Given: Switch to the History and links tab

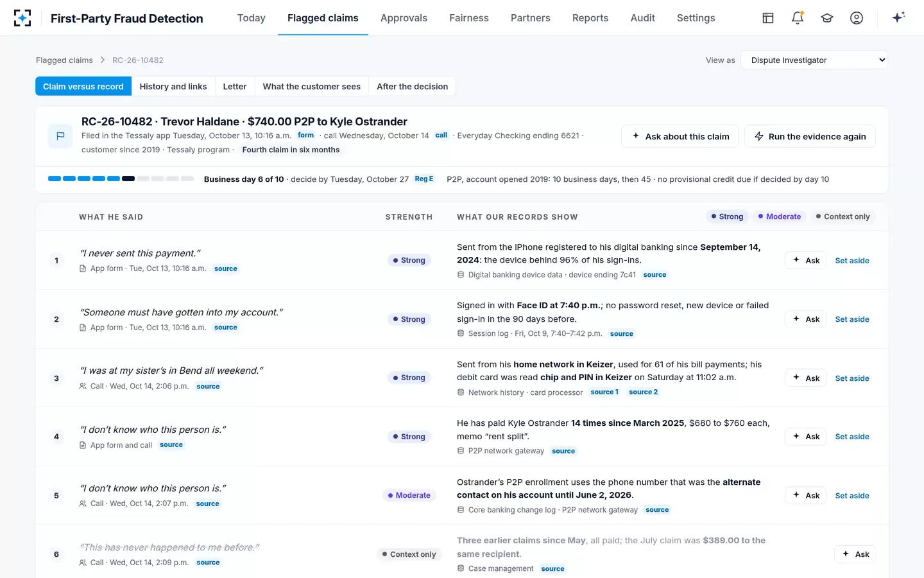Looking at the screenshot, I should 173,87.
